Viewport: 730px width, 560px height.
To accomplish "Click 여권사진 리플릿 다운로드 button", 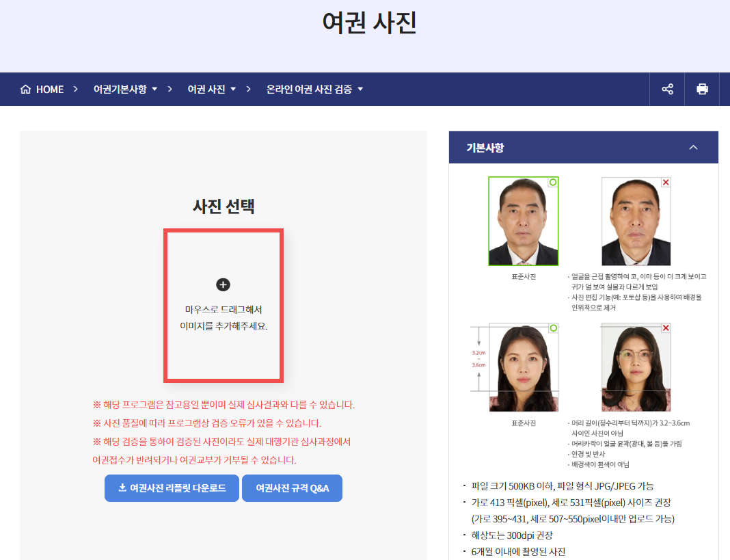I will (172, 488).
